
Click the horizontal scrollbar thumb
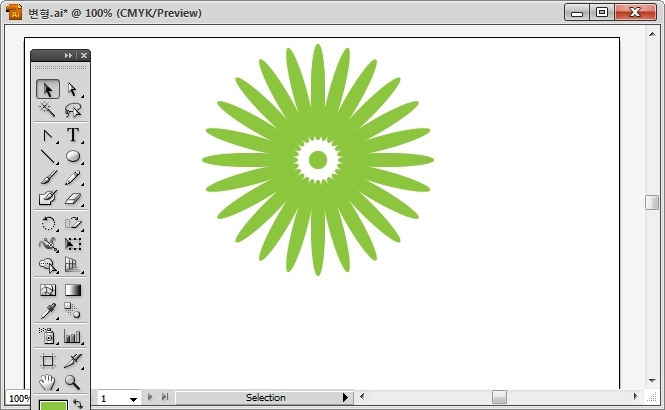point(499,397)
